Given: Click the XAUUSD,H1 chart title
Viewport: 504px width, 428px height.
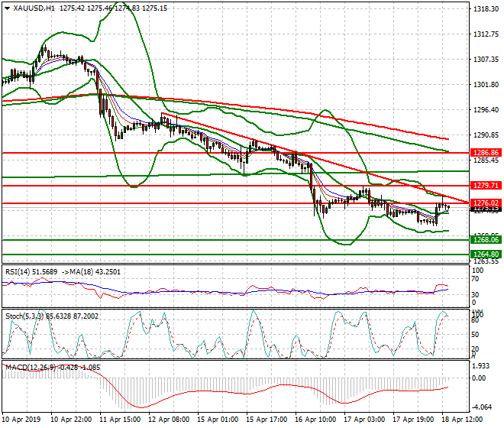Looking at the screenshot, I should [x=34, y=8].
